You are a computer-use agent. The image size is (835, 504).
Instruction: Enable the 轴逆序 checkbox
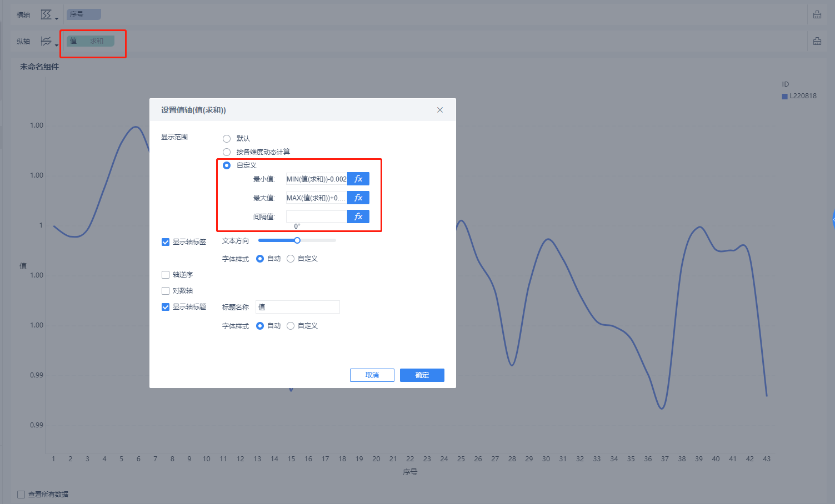(x=166, y=275)
